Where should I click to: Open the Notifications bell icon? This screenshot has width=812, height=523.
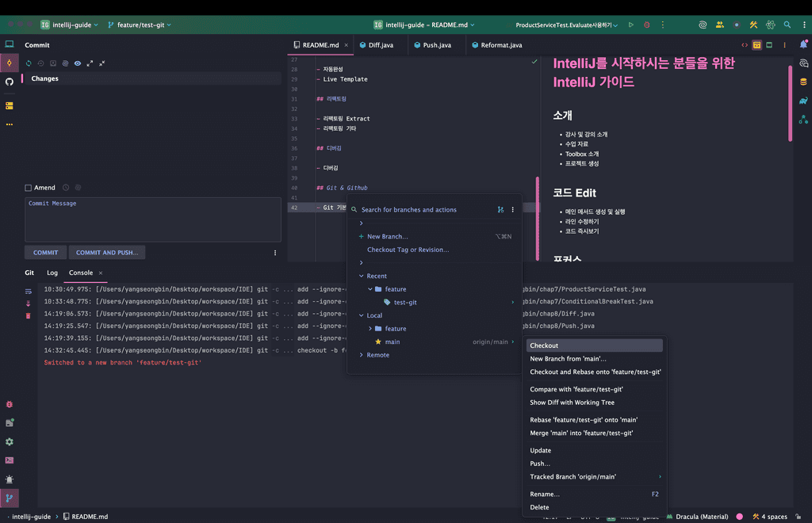click(803, 45)
